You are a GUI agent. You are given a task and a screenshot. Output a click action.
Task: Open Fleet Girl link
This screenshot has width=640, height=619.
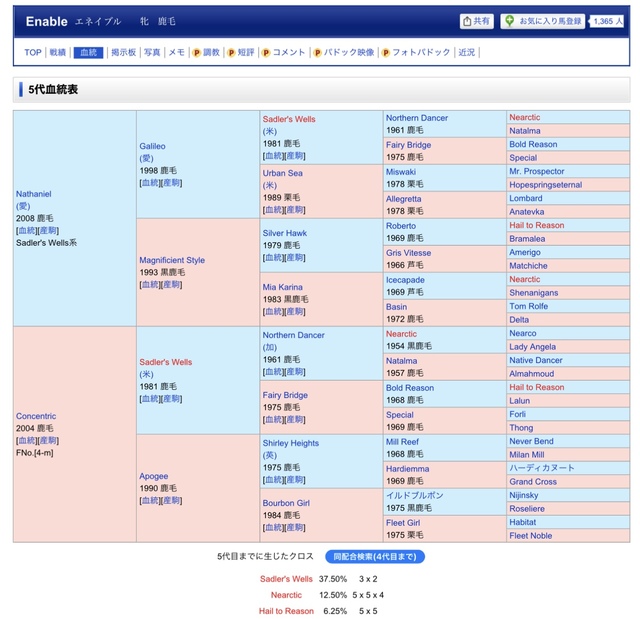(x=403, y=523)
